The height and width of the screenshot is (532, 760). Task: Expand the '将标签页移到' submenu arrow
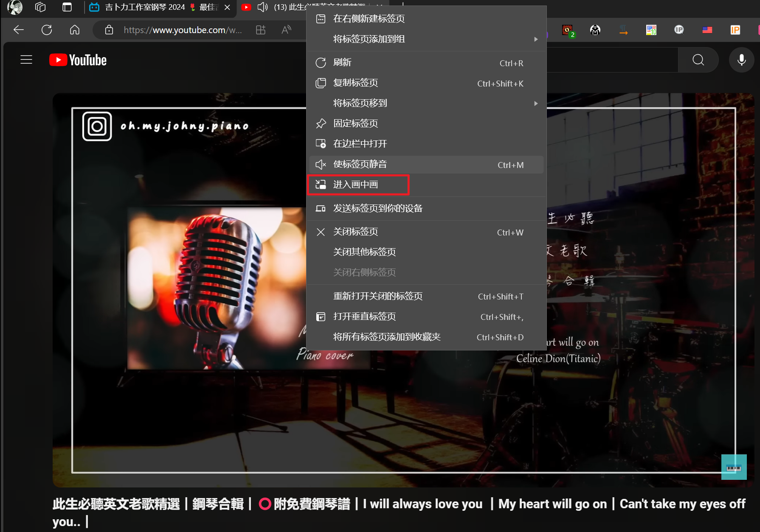coord(536,104)
